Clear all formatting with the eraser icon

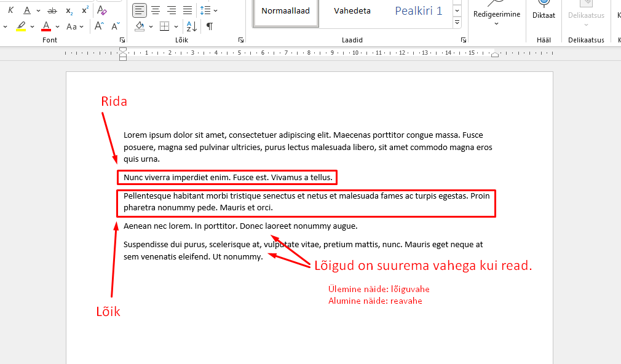[x=102, y=10]
